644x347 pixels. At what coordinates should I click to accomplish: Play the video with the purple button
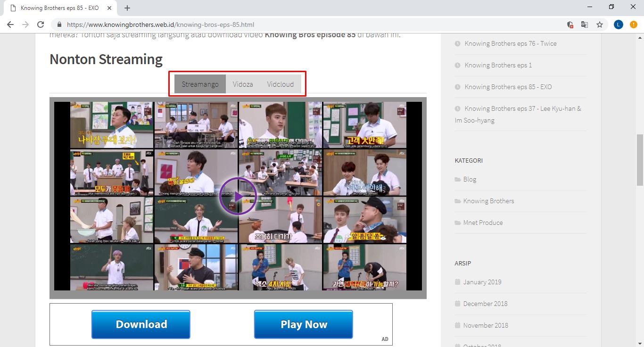pos(238,196)
